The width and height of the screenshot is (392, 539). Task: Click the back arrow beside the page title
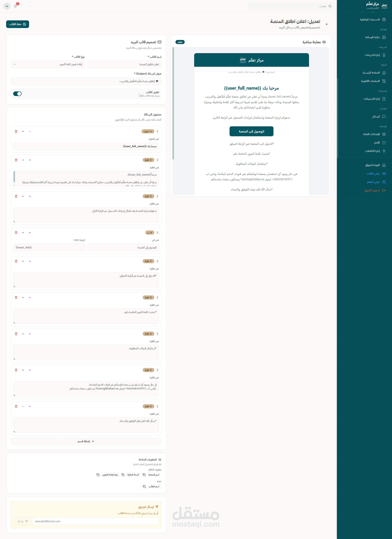[327, 24]
